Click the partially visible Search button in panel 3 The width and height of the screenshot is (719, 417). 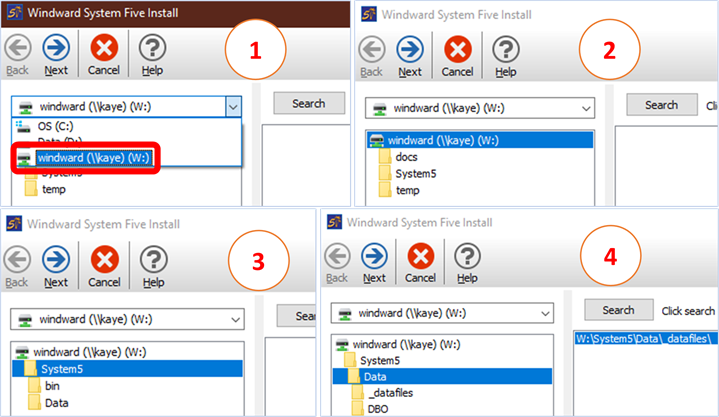(x=296, y=316)
